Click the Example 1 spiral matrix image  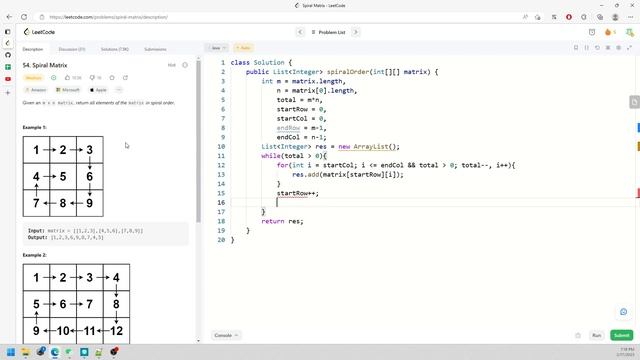coord(63,176)
